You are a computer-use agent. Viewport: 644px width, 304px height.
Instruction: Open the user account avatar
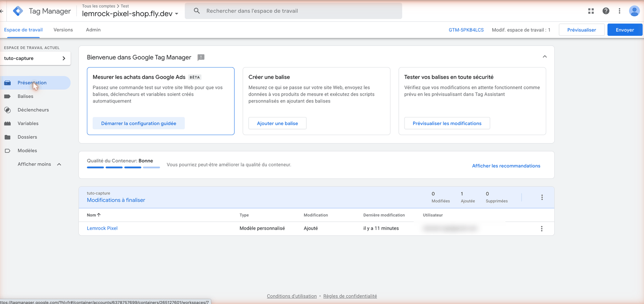click(634, 11)
